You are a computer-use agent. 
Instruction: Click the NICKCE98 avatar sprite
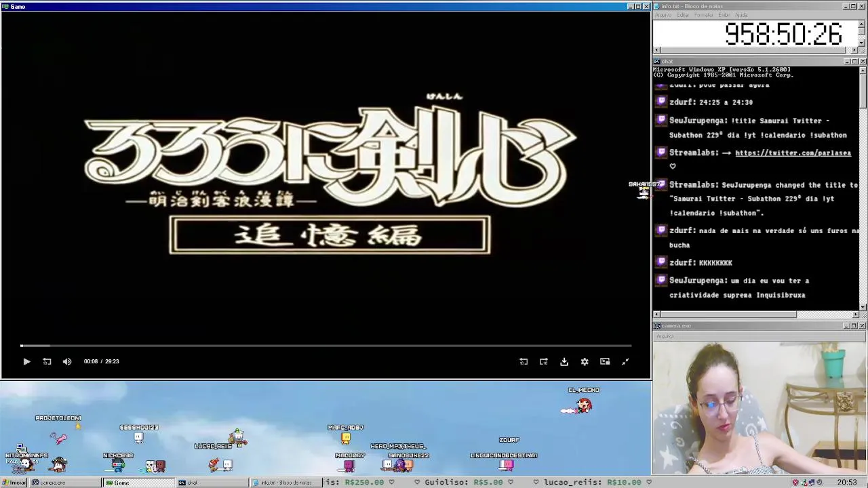[x=119, y=466]
